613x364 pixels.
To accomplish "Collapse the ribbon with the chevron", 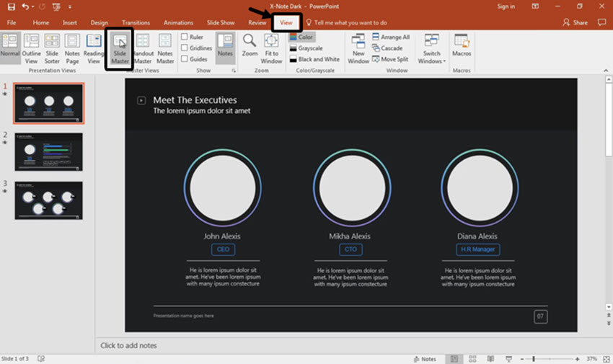I will pyautogui.click(x=606, y=71).
